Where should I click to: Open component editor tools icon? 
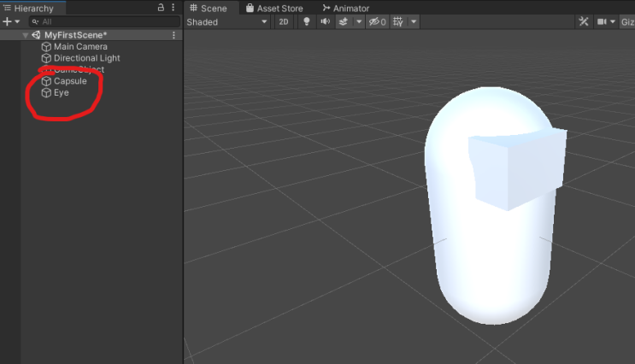click(584, 21)
